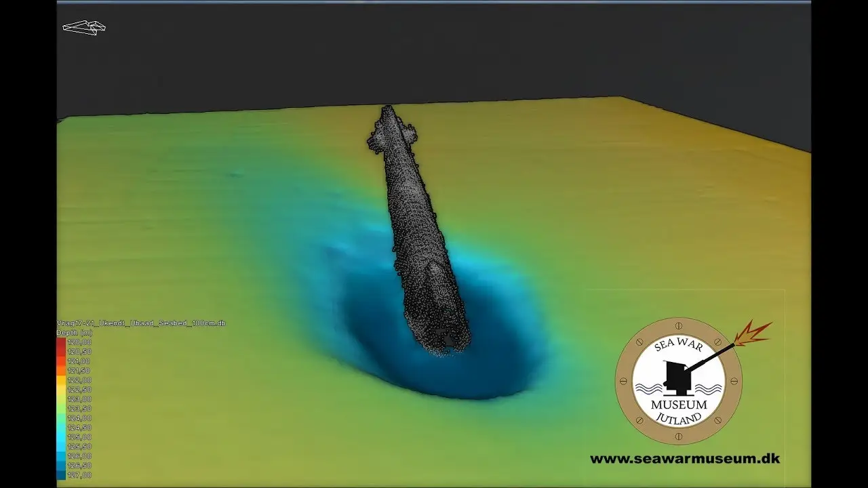The width and height of the screenshot is (868, 488).
Task: Select the yellow 122,50 depth swatch
Action: [x=61, y=390]
